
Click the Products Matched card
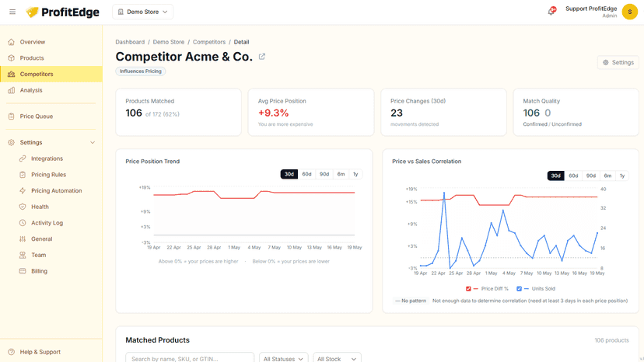(178, 112)
